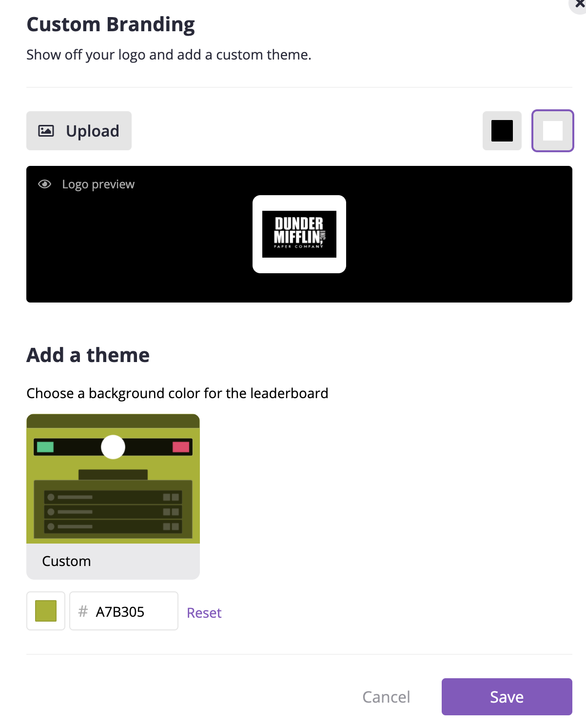
Task: Click the Dunder Mifflin logo preview
Action: 299,234
